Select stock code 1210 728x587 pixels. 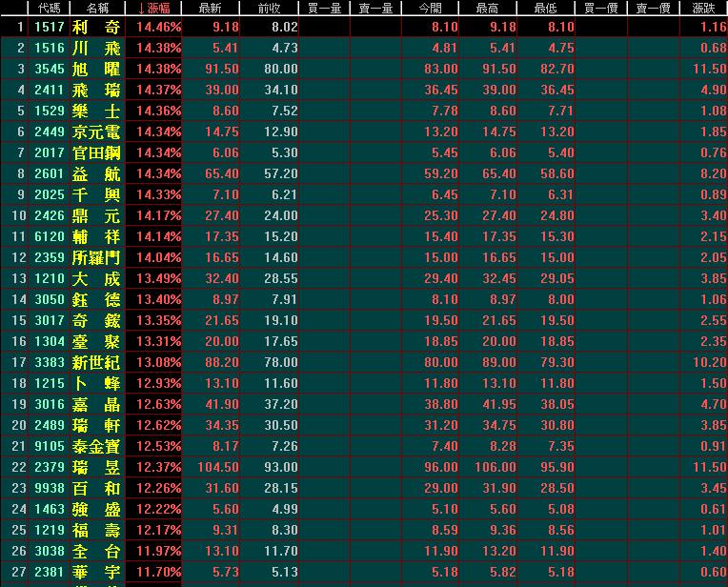tap(50, 278)
